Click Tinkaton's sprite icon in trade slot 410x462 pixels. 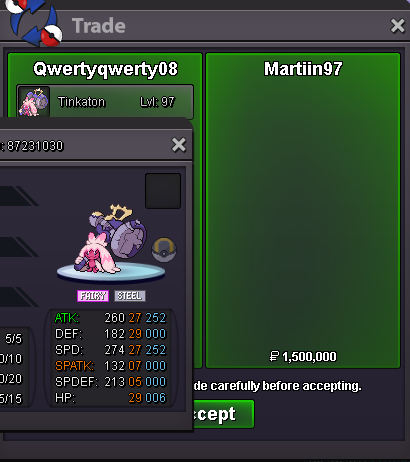pos(34,102)
